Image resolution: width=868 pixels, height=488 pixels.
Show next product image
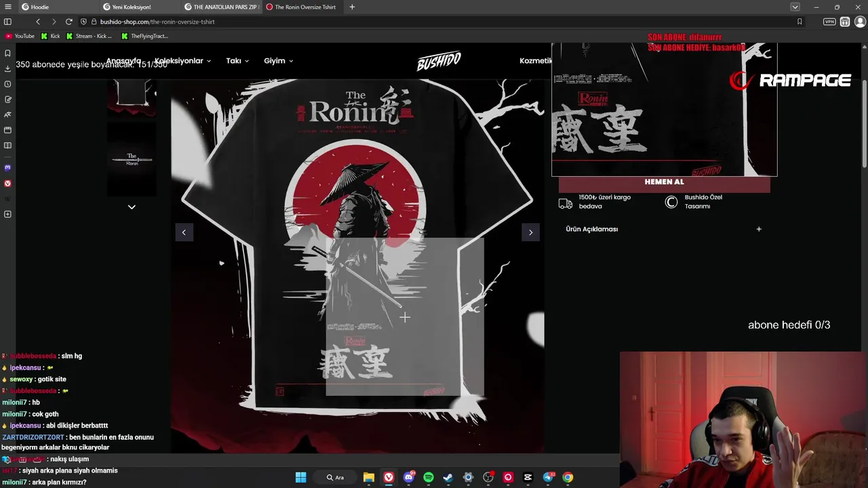530,232
